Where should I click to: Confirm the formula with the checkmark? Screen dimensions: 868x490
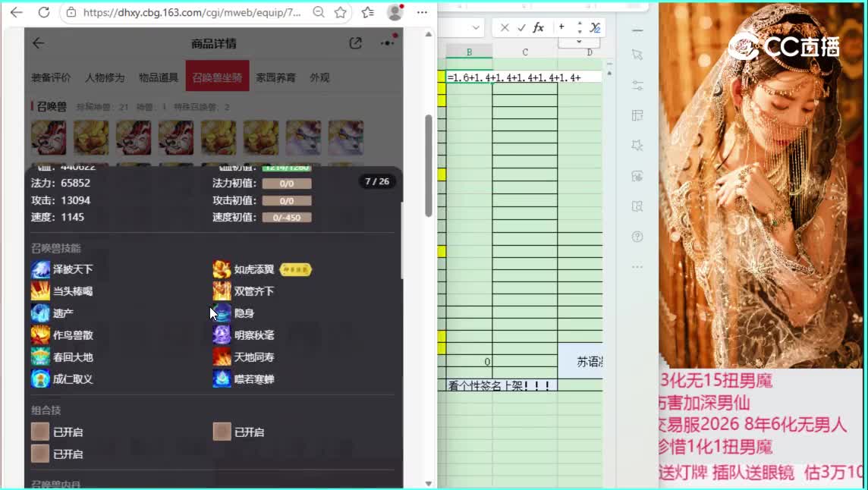tap(521, 27)
